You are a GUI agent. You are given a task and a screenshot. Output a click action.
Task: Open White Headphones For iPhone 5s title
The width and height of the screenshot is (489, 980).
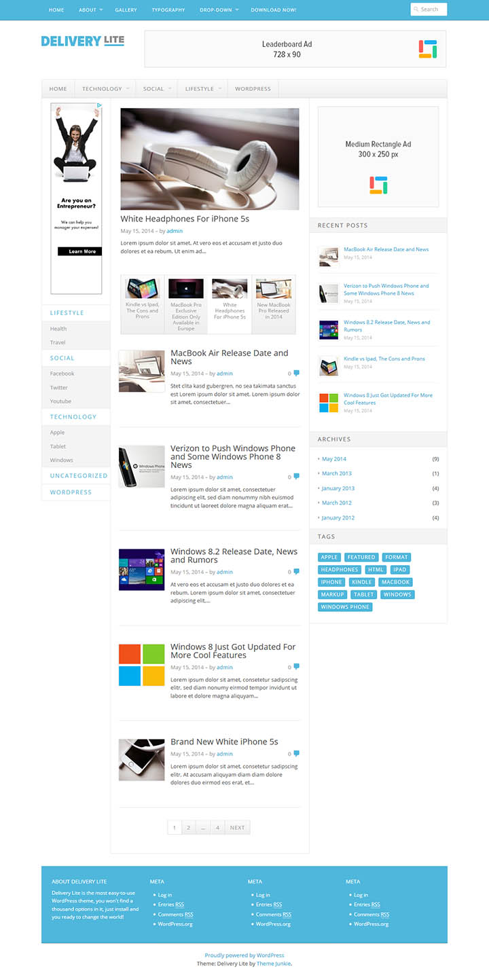(x=185, y=219)
